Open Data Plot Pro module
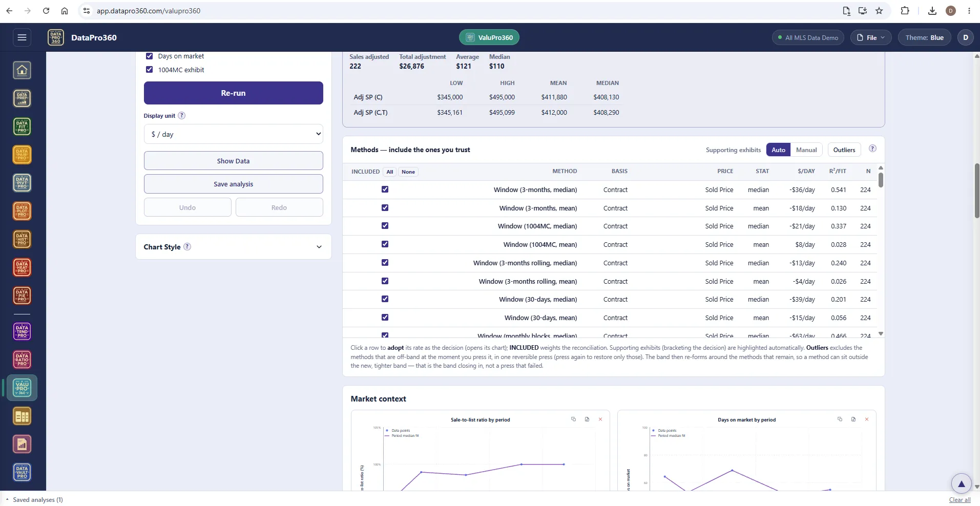 [22, 211]
